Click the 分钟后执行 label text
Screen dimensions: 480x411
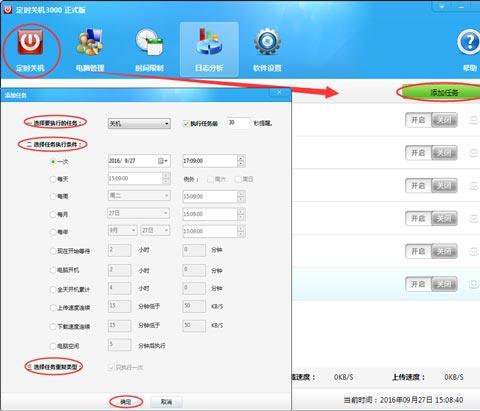tap(152, 346)
